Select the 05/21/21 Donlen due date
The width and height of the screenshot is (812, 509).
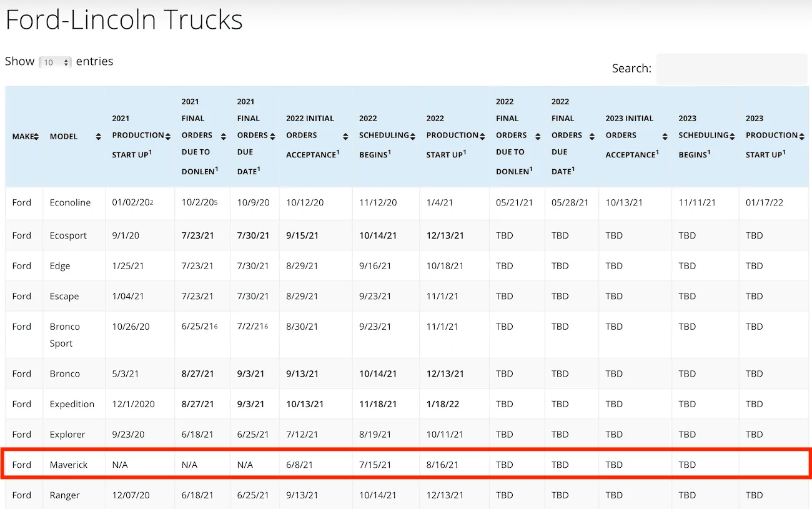[x=515, y=203]
